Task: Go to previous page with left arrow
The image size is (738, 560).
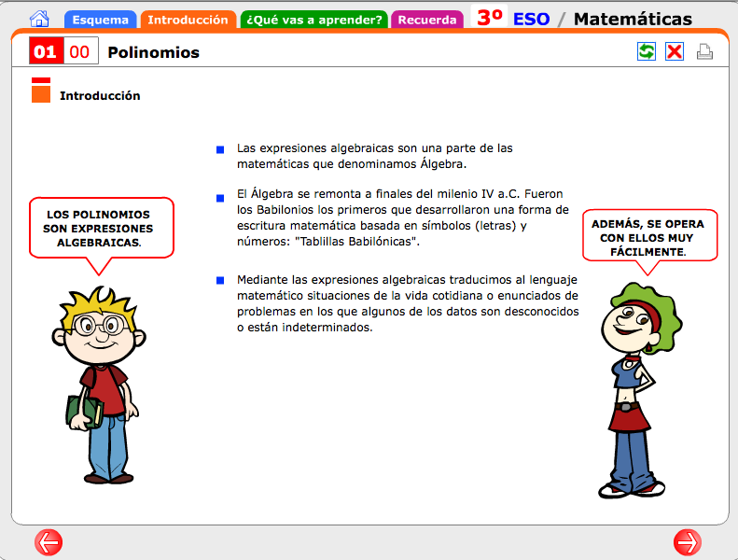Action: pyautogui.click(x=49, y=542)
